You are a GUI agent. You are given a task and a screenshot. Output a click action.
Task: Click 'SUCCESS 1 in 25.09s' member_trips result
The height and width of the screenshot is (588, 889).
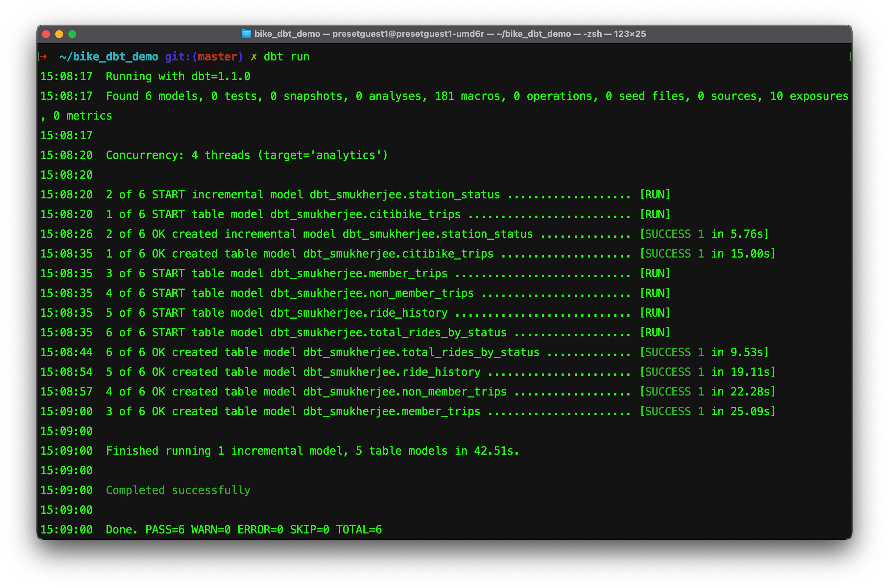[x=708, y=411]
